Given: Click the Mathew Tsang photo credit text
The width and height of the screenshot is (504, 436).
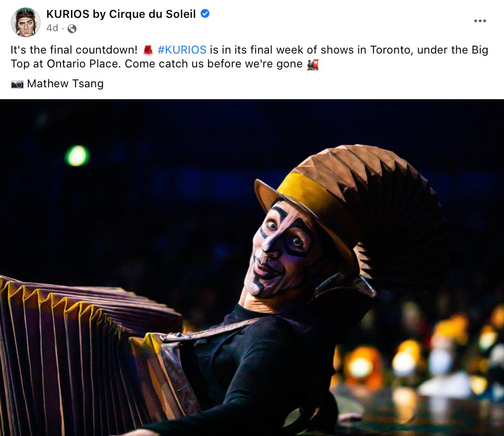Looking at the screenshot, I should (65, 83).
